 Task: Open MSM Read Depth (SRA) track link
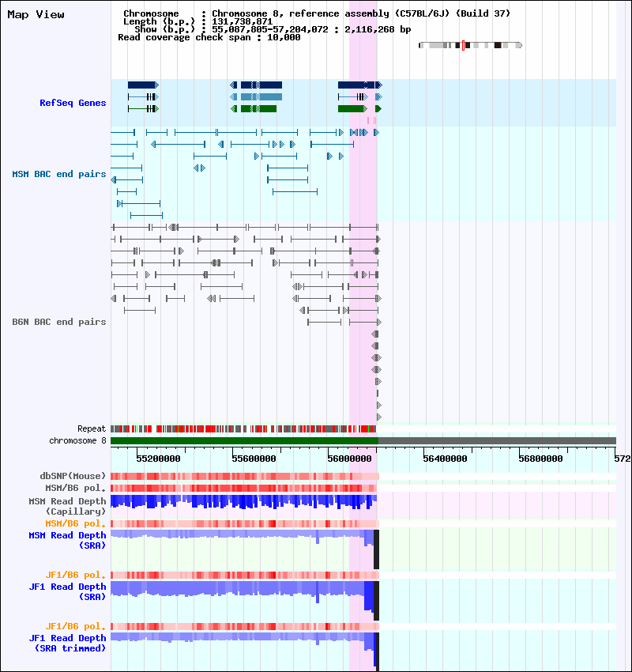coord(67,540)
